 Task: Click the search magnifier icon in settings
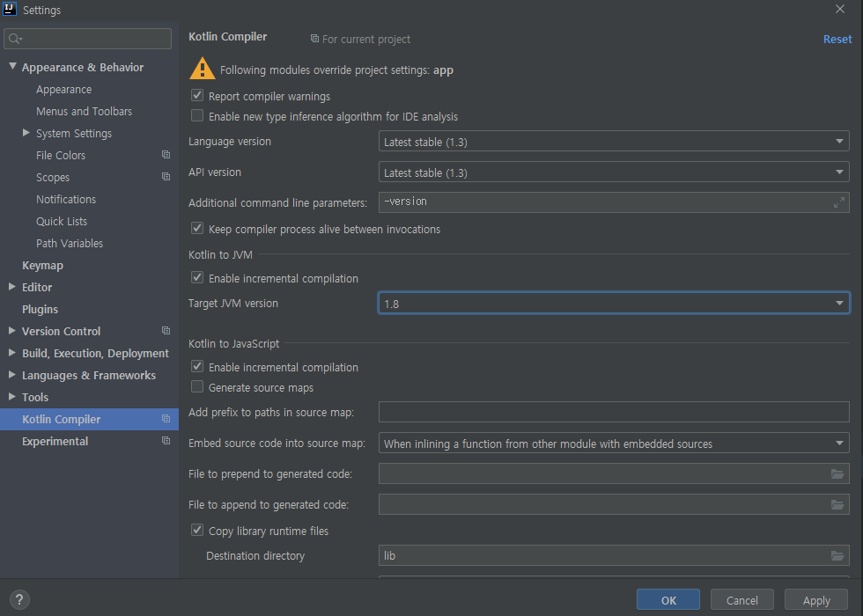click(x=14, y=39)
